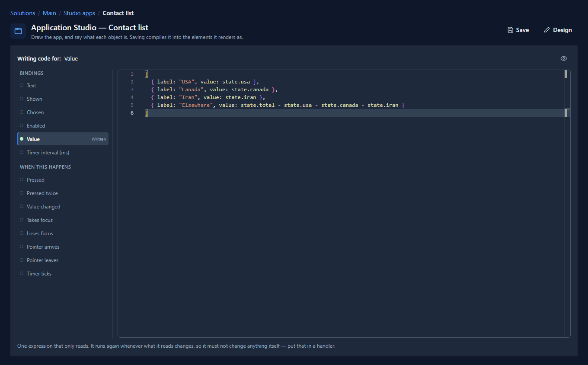Toggle the eye preview icon
This screenshot has width=588, height=365.
564,58
